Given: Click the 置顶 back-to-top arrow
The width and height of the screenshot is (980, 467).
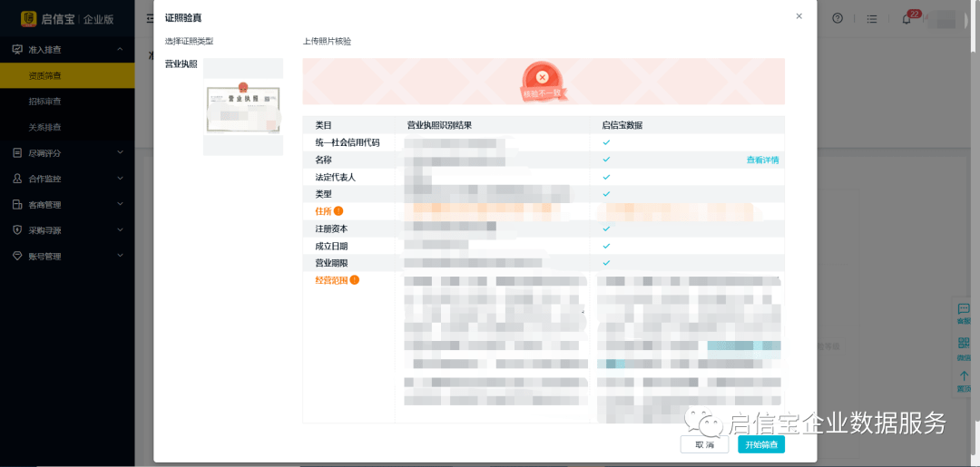Looking at the screenshot, I should 963,375.
